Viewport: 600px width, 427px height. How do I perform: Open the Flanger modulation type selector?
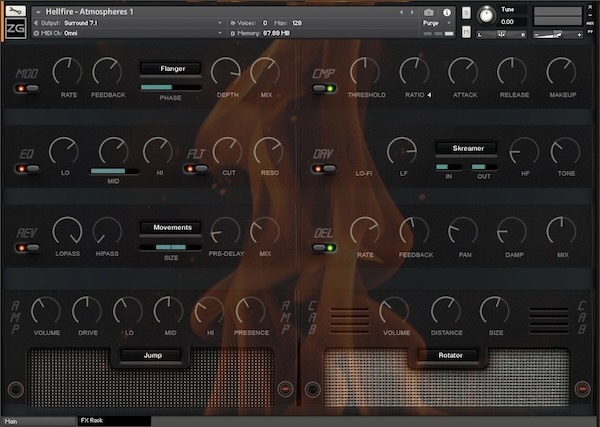click(171, 69)
